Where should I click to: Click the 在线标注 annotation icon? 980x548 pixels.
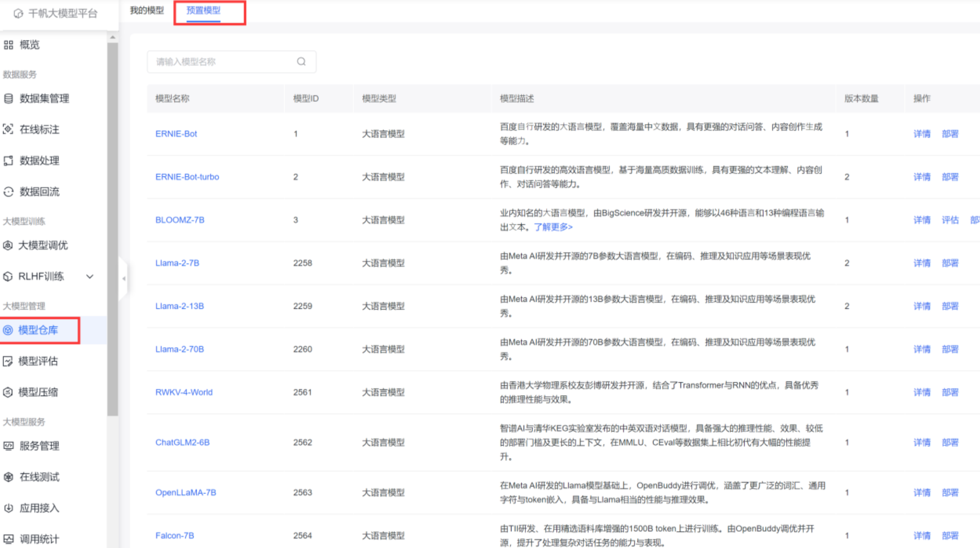(x=9, y=129)
